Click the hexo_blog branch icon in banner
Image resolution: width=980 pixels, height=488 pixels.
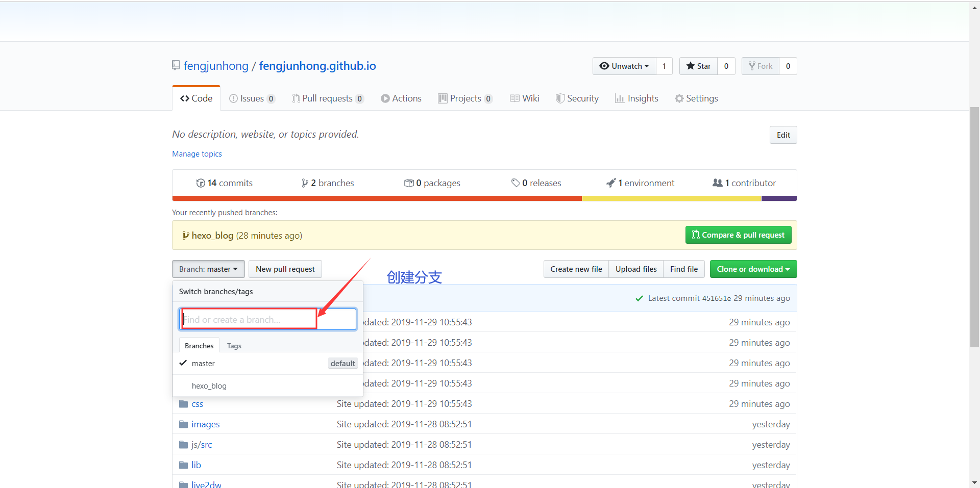click(x=186, y=235)
